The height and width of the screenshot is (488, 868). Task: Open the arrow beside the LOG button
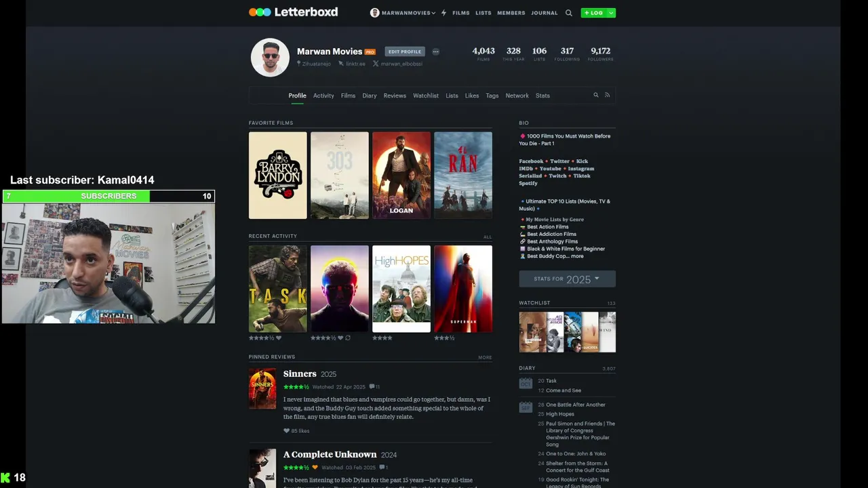click(611, 13)
